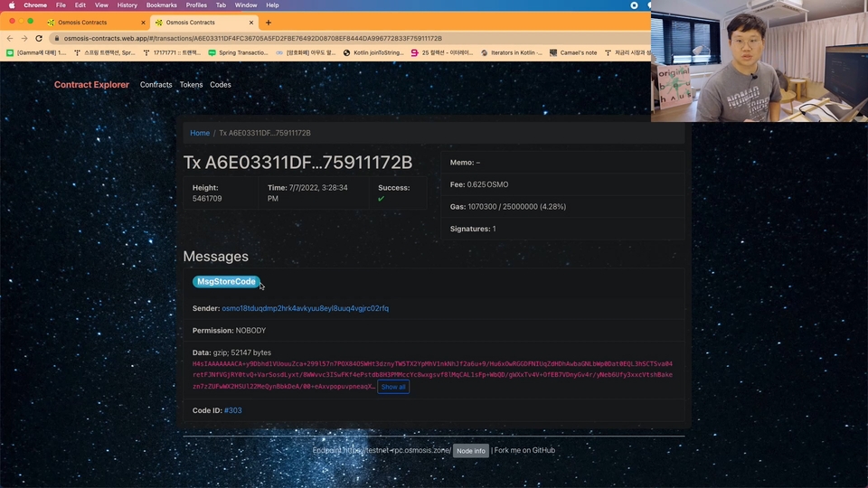Click the Tx A6E03311DF...75911172B heading
Screen dimensions: 868x488
[297, 163]
